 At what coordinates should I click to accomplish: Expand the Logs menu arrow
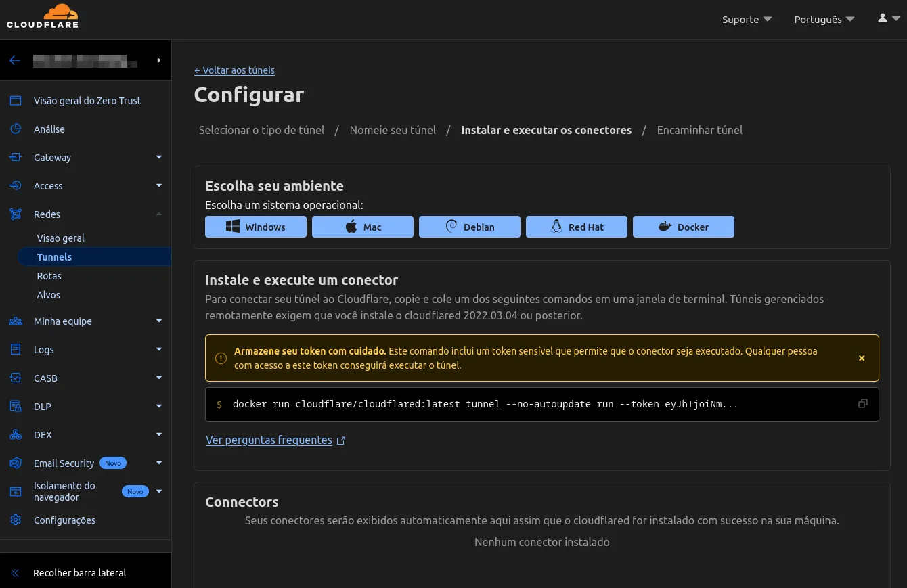[x=159, y=349]
